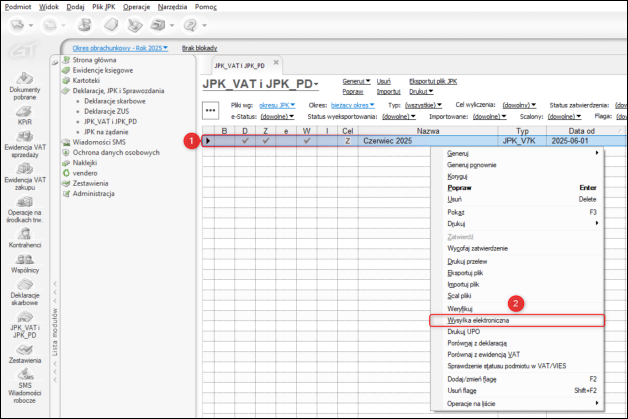
Task: Open Zestawienia sidebar module icon
Action: point(24,350)
